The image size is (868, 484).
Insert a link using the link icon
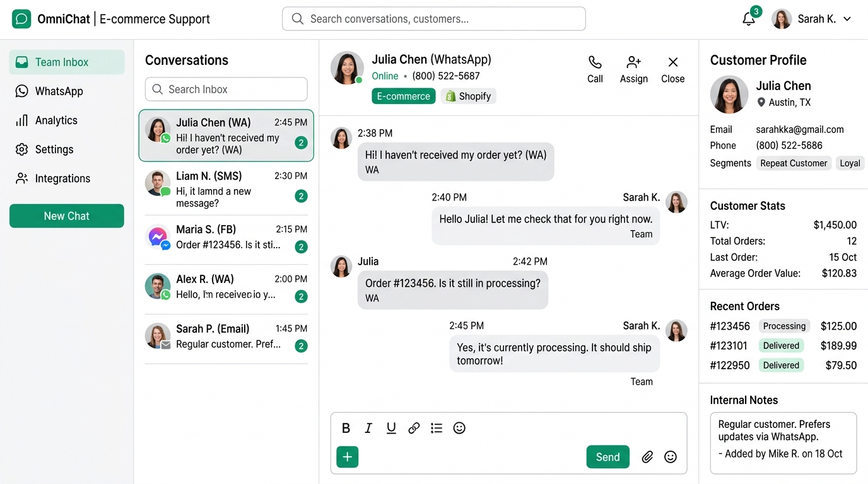tap(414, 429)
